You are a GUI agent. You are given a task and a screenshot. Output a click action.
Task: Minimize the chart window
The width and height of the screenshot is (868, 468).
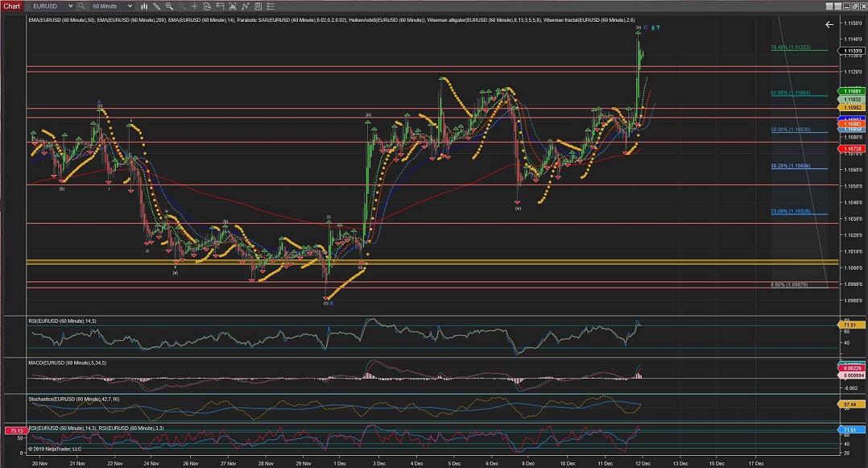coord(847,6)
